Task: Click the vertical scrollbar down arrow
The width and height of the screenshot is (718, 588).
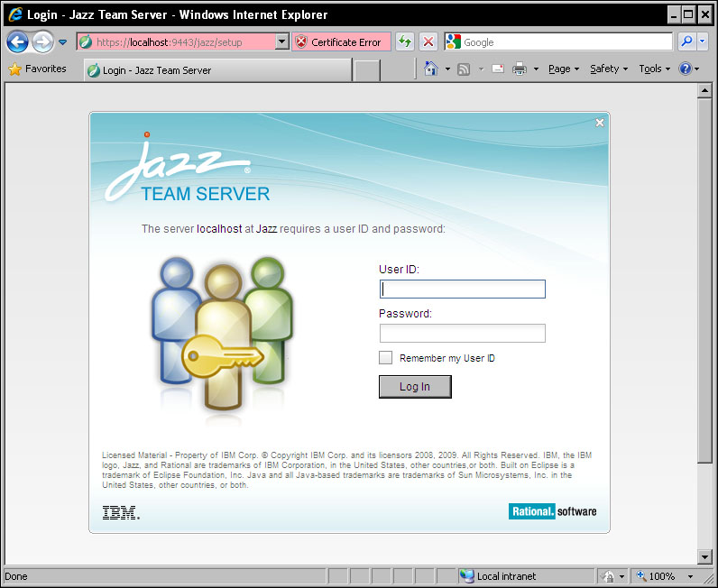Action: pos(704,556)
